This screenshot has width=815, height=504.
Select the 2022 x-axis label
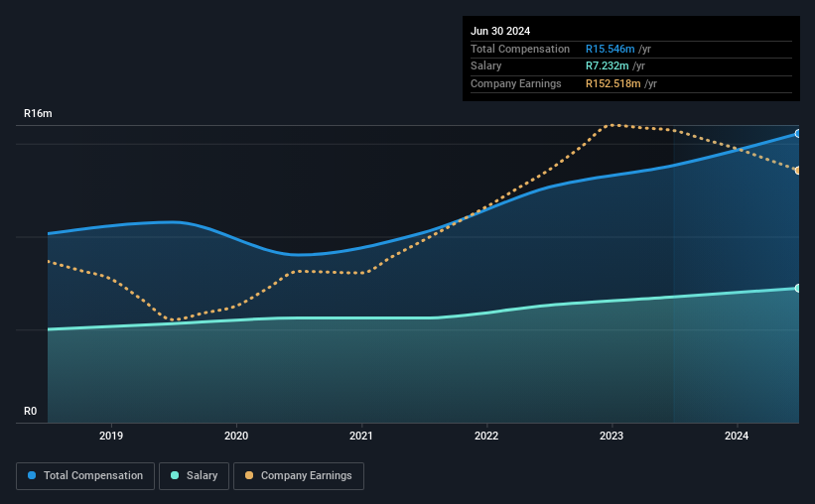486,436
